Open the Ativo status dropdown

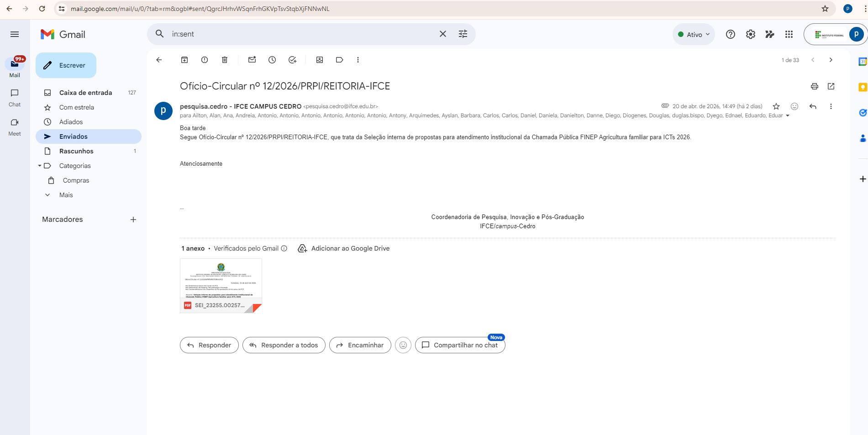pyautogui.click(x=694, y=34)
